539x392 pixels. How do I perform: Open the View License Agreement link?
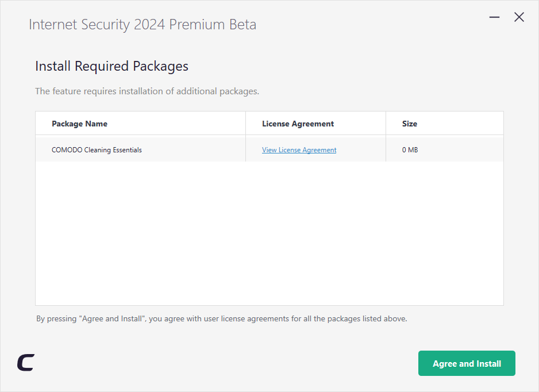point(299,150)
